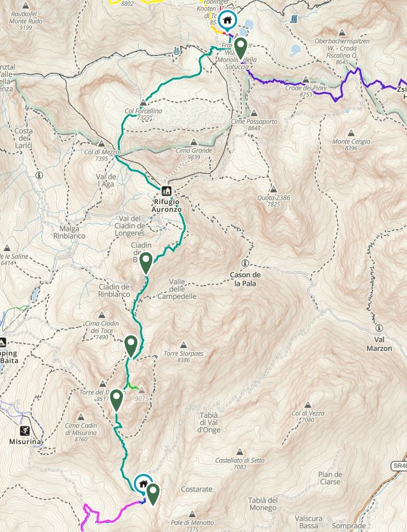Select the Torre Siorpaes peak triangle

pyautogui.click(x=184, y=346)
